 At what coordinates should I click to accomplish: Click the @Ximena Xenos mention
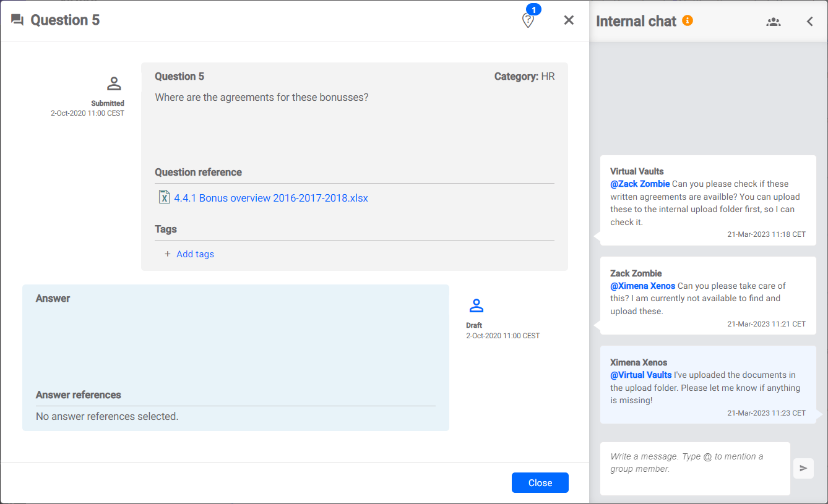642,286
